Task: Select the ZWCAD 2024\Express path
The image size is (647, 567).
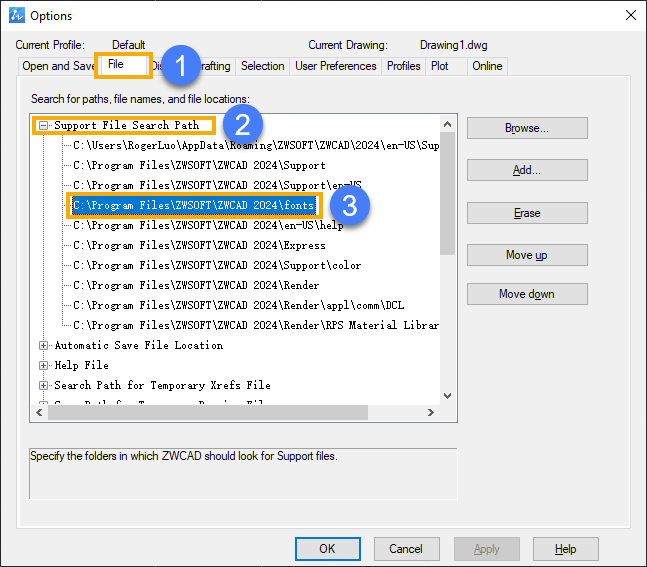Action: point(199,246)
